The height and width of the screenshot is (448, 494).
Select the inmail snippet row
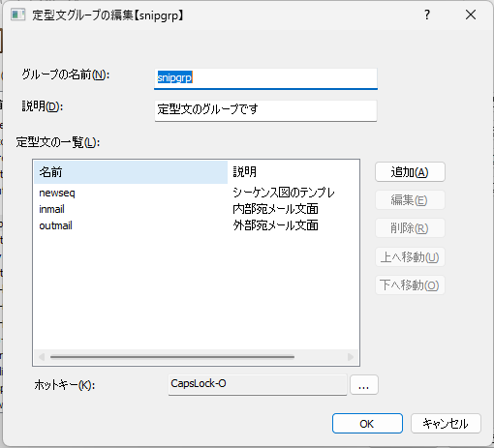click(196, 209)
